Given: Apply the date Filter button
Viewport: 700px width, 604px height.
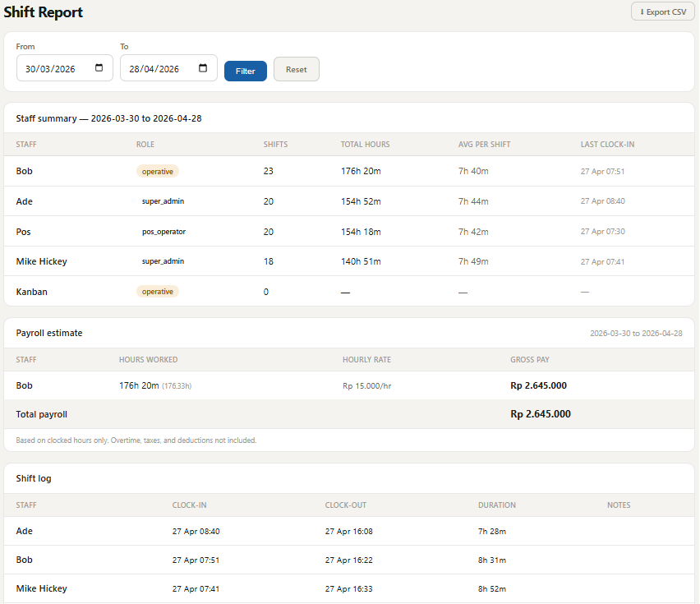Looking at the screenshot, I should point(246,71).
